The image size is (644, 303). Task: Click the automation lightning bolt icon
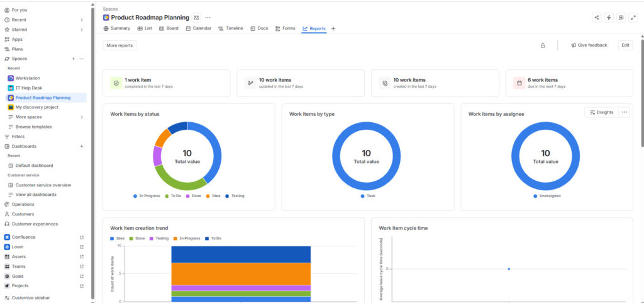click(609, 18)
